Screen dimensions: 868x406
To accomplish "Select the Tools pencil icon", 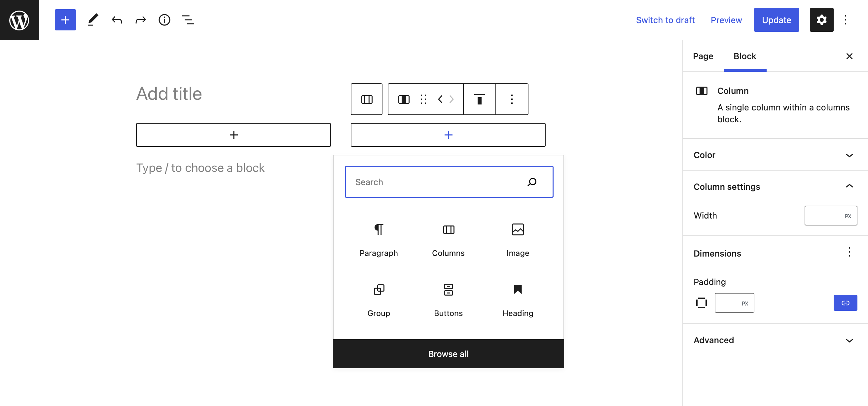I will click(93, 20).
